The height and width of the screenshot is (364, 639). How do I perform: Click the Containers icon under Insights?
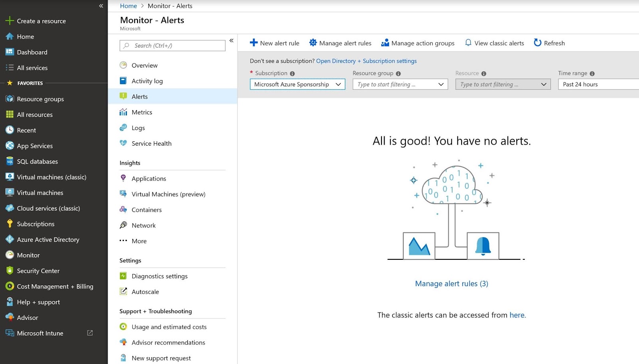click(x=123, y=210)
